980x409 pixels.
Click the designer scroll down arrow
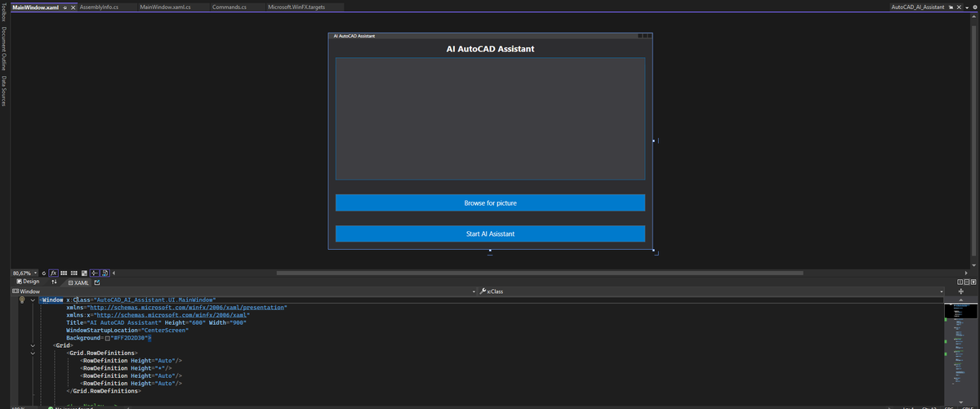[975, 265]
